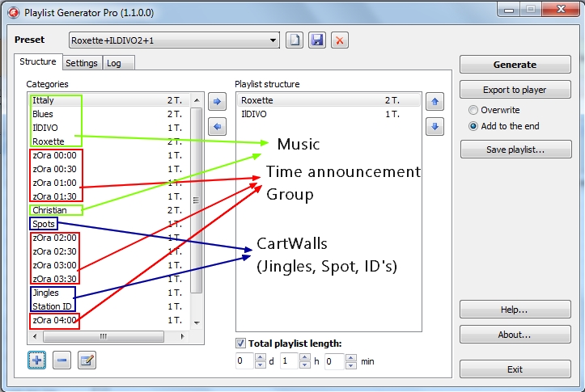Increase the minutes value stepper
The image size is (585, 392).
350,357
